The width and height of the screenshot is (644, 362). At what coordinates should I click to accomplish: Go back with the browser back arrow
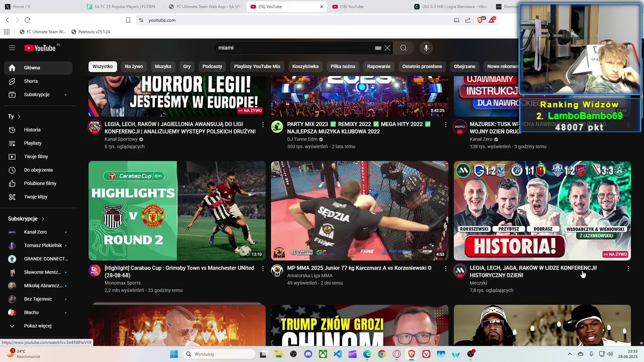7,20
